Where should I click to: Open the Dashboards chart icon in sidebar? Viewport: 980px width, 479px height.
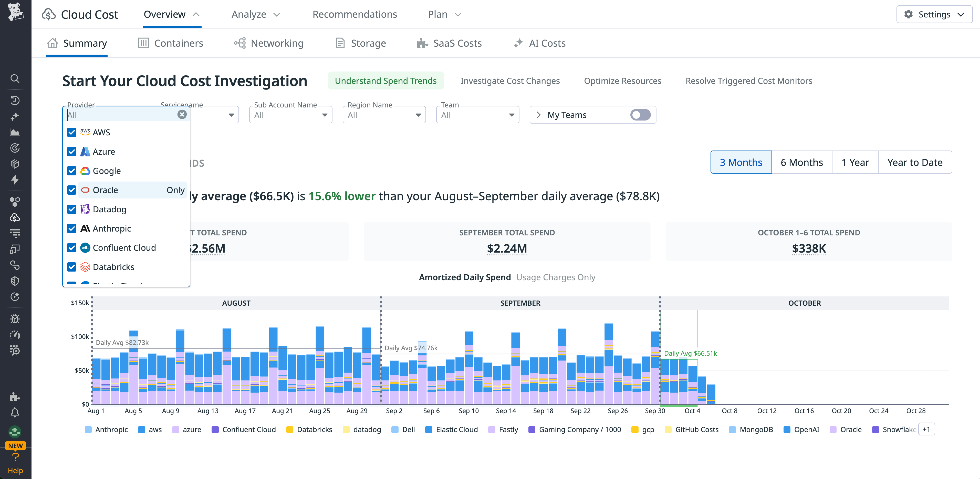(x=15, y=132)
